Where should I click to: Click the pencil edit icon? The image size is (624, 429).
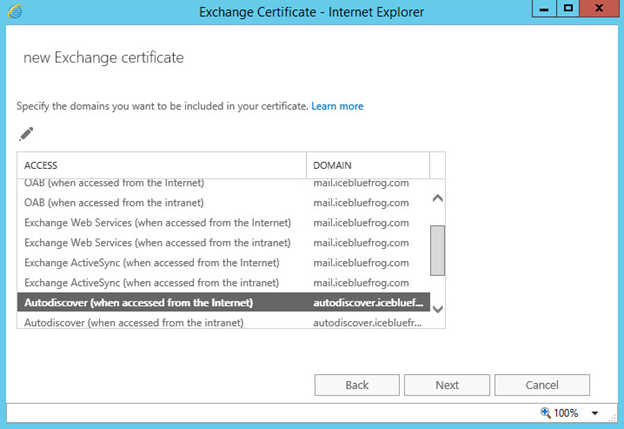26,134
